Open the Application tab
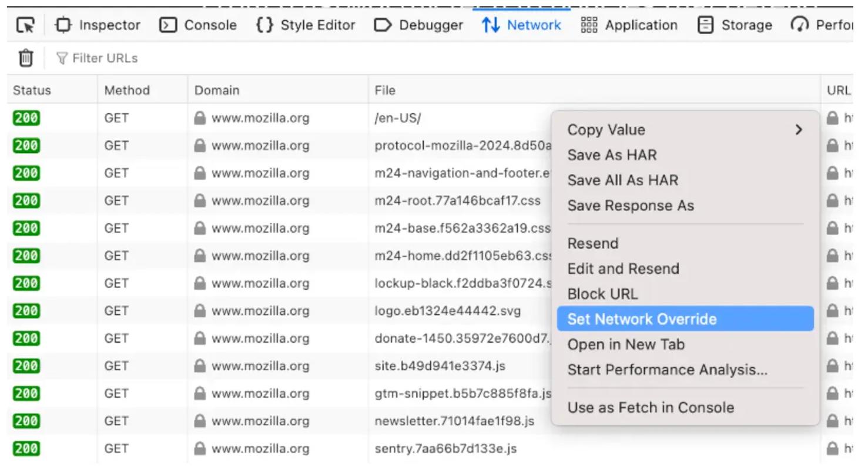The height and width of the screenshot is (476, 868). pos(629,25)
